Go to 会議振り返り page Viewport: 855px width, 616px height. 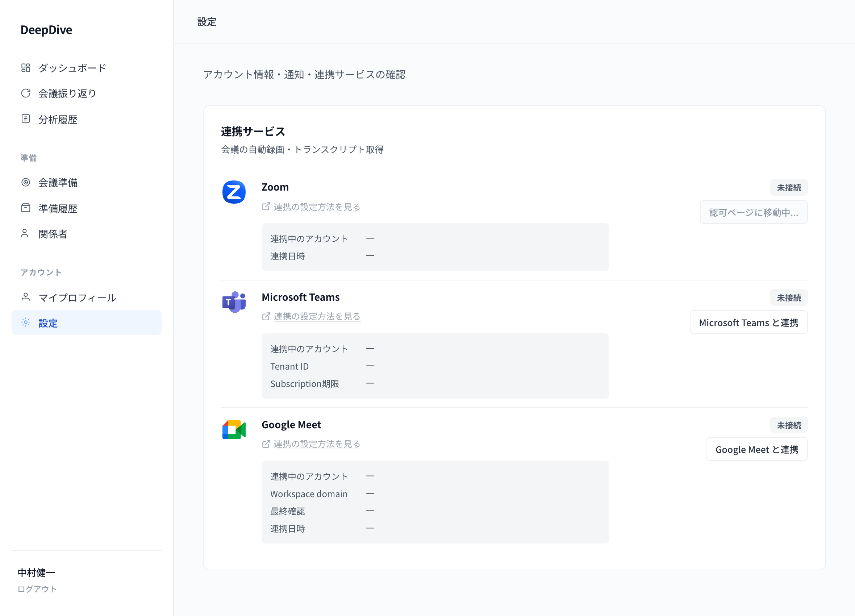point(86,93)
